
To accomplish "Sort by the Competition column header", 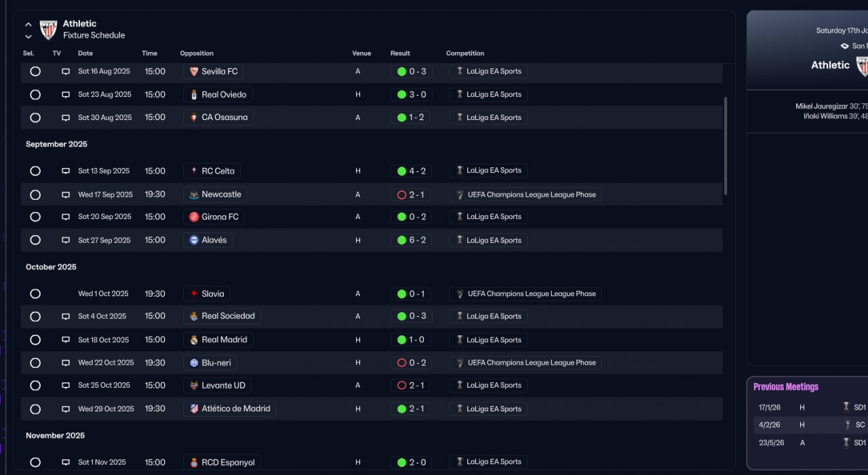I will pos(465,54).
